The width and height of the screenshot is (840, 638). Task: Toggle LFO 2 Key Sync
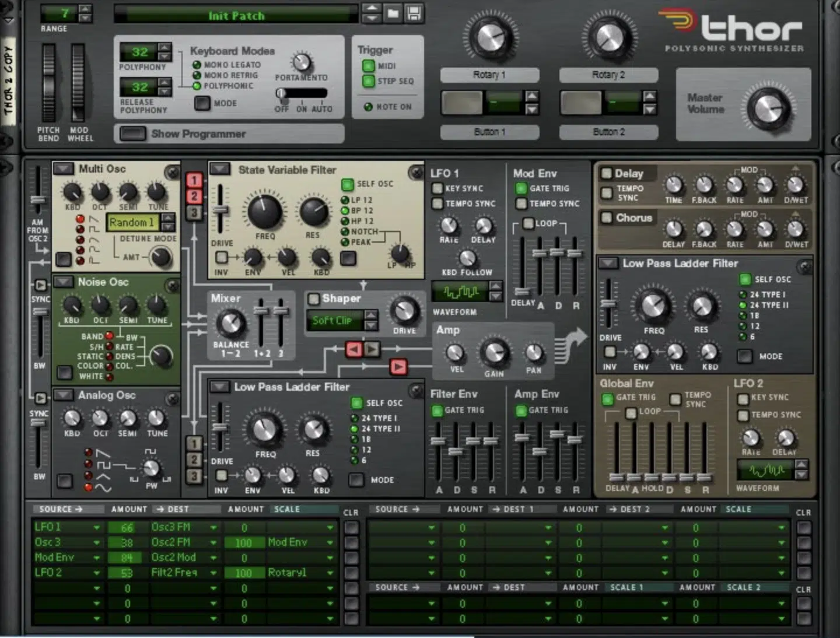tap(743, 399)
